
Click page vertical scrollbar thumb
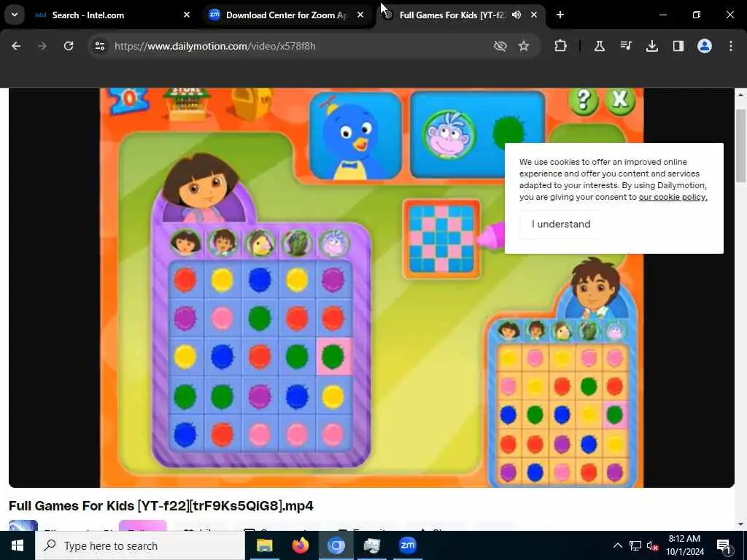pos(740,145)
